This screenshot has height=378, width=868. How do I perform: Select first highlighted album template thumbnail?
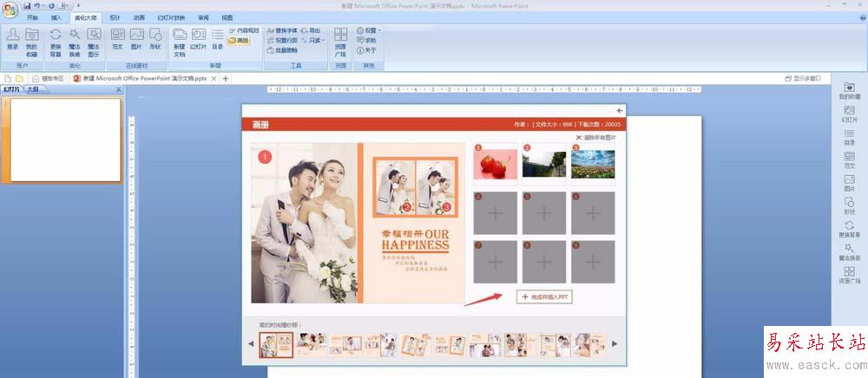(x=276, y=345)
